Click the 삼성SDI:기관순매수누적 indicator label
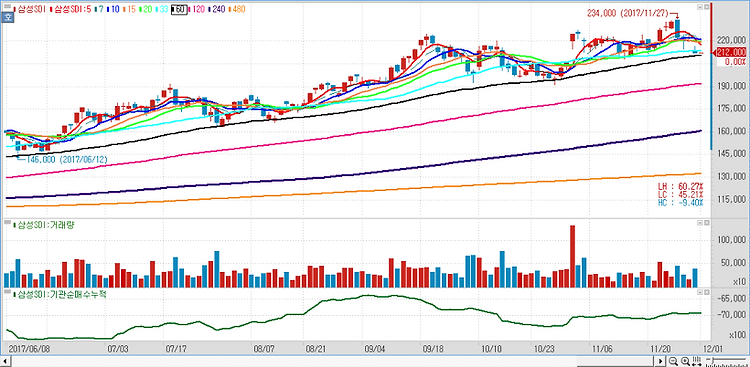The height and width of the screenshot is (367, 750). (x=60, y=293)
